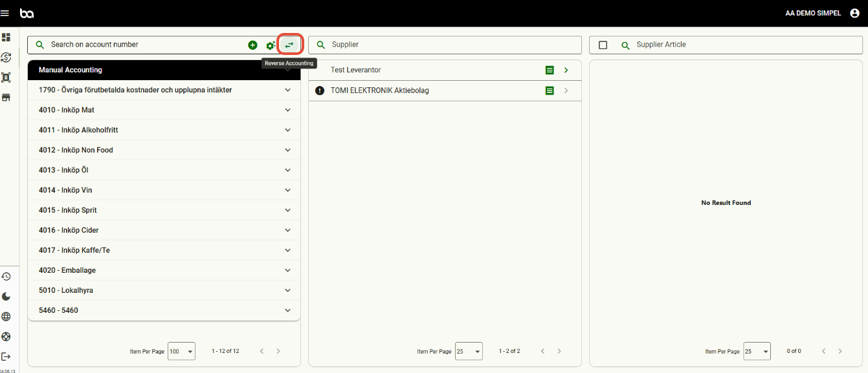Expand the 4012 Inköp Non Food row
Image resolution: width=868 pixels, height=373 pixels.
click(288, 150)
